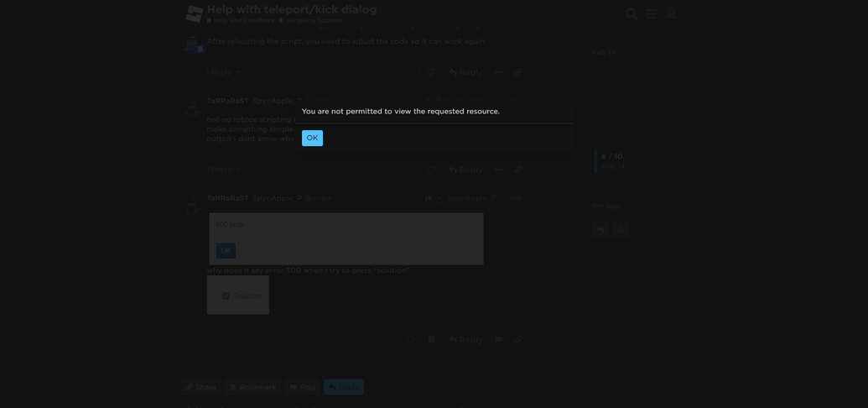
Task: Copy link of the 500 error post
Action: coord(518,339)
